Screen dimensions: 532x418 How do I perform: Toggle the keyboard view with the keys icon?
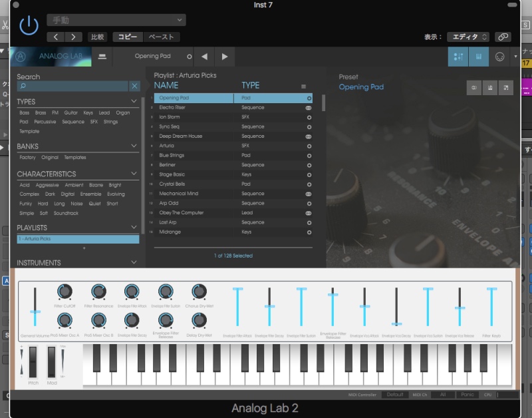coord(479,57)
